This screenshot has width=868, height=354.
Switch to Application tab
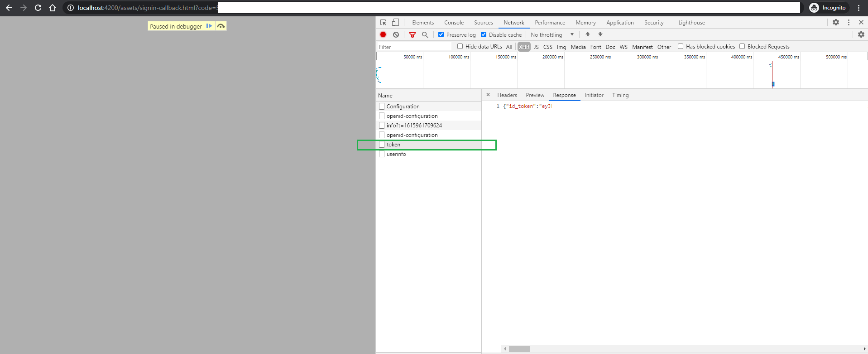[620, 23]
